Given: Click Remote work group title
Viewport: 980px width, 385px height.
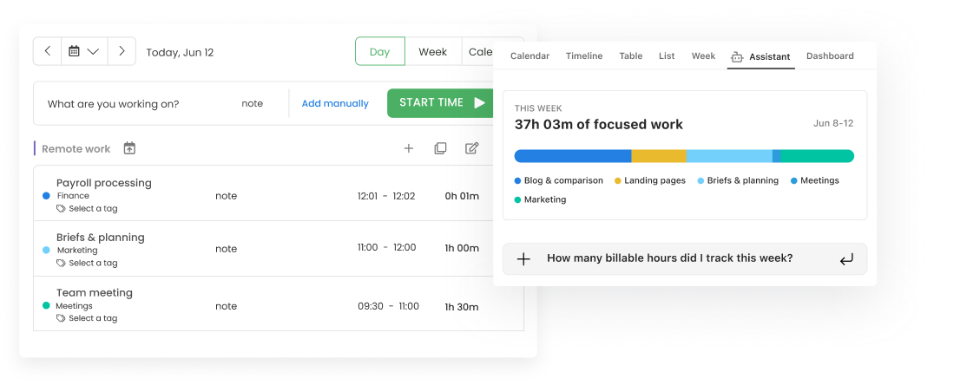Looking at the screenshot, I should click(x=76, y=149).
